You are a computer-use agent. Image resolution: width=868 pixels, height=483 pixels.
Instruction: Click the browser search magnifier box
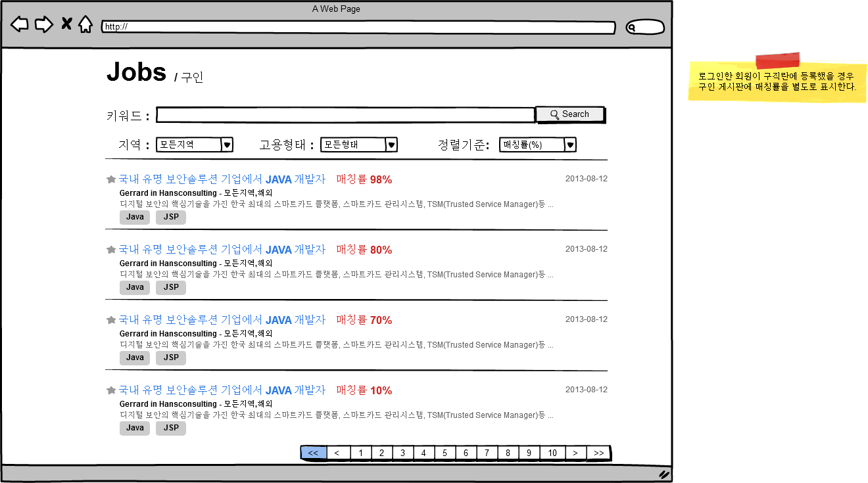click(645, 28)
